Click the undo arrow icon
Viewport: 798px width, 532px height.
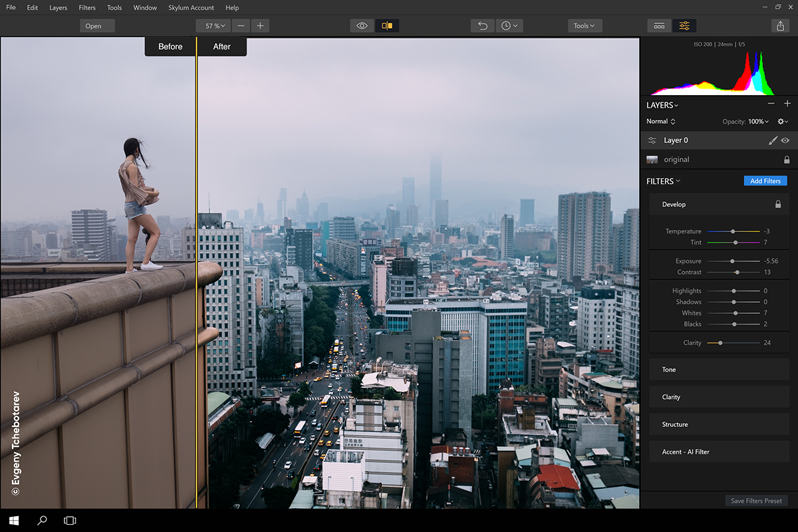[x=483, y=26]
